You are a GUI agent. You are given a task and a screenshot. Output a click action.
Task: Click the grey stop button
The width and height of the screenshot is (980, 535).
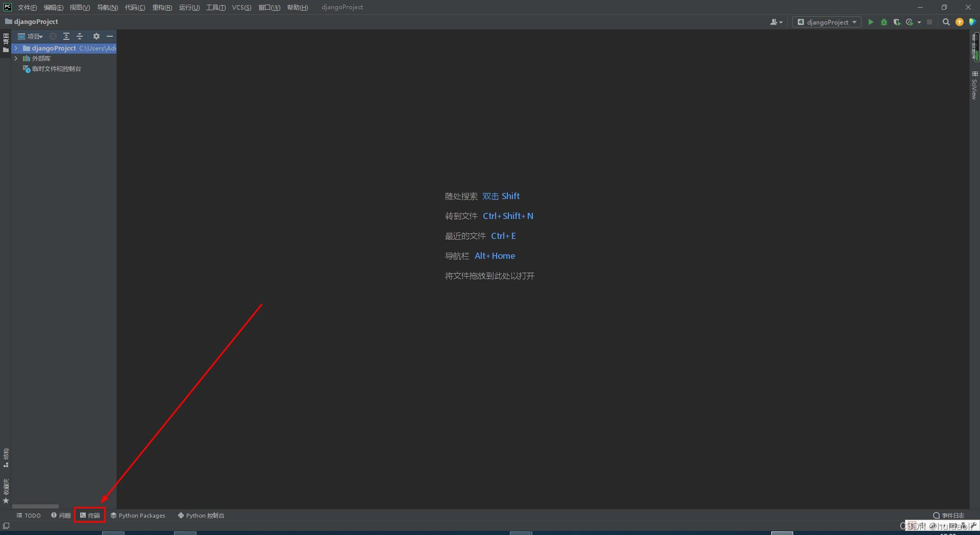(x=929, y=22)
